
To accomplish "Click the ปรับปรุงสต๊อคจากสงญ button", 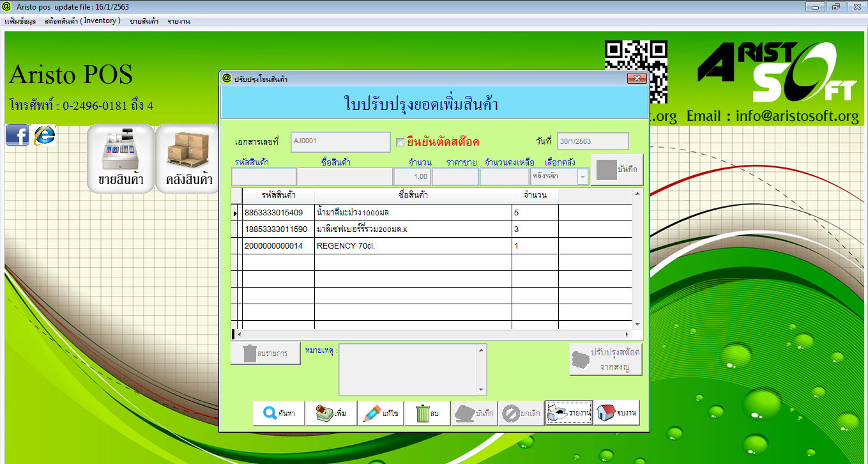I will (x=606, y=360).
